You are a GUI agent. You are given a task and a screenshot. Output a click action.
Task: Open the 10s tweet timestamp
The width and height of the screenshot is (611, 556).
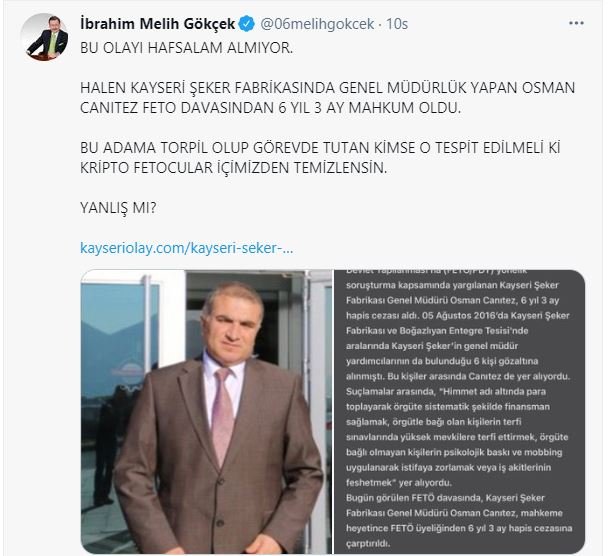[397, 24]
